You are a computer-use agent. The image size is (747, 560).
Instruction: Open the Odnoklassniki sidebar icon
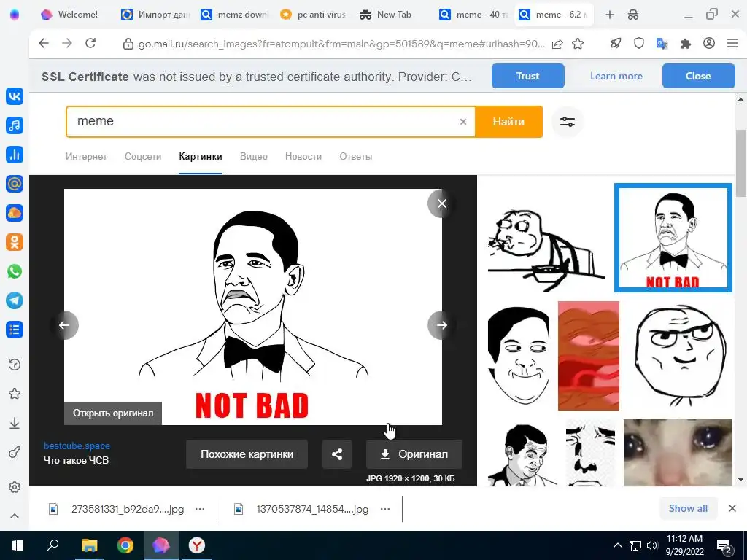click(15, 242)
